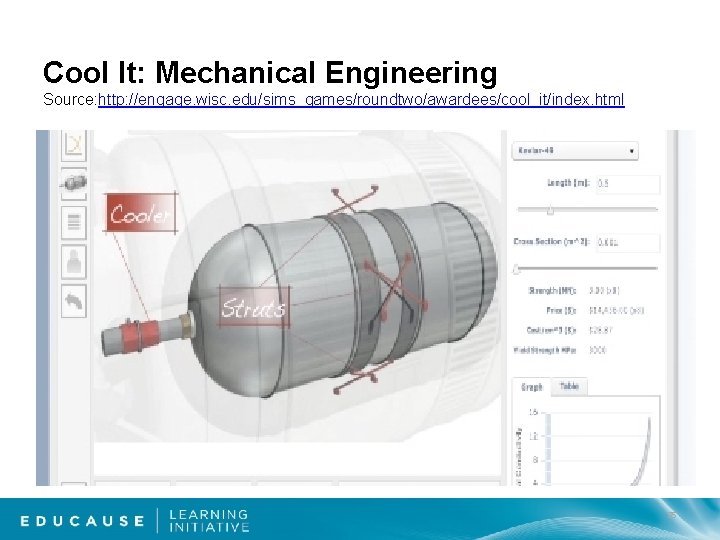Open the Kevlar material dropdown
720x540 pixels.
pos(575,151)
